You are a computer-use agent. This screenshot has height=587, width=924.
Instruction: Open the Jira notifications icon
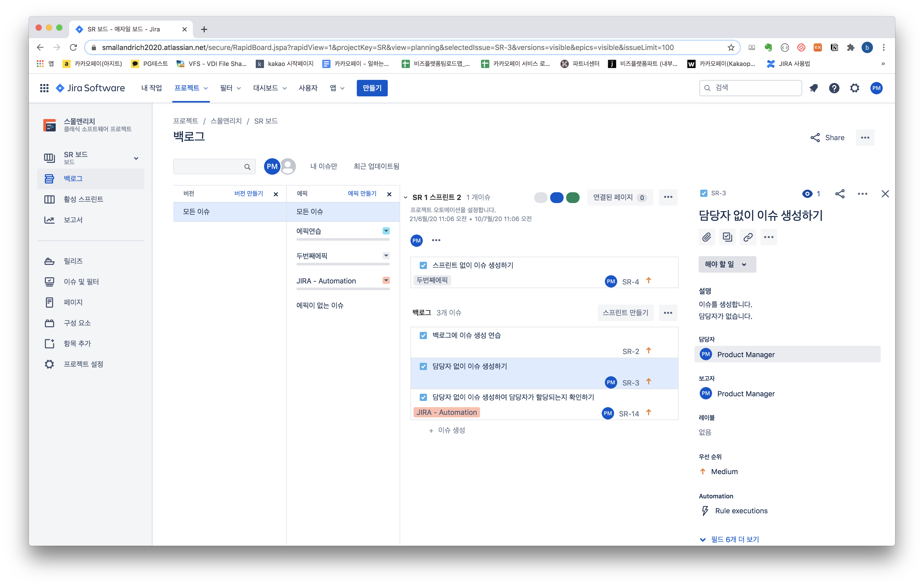click(813, 88)
